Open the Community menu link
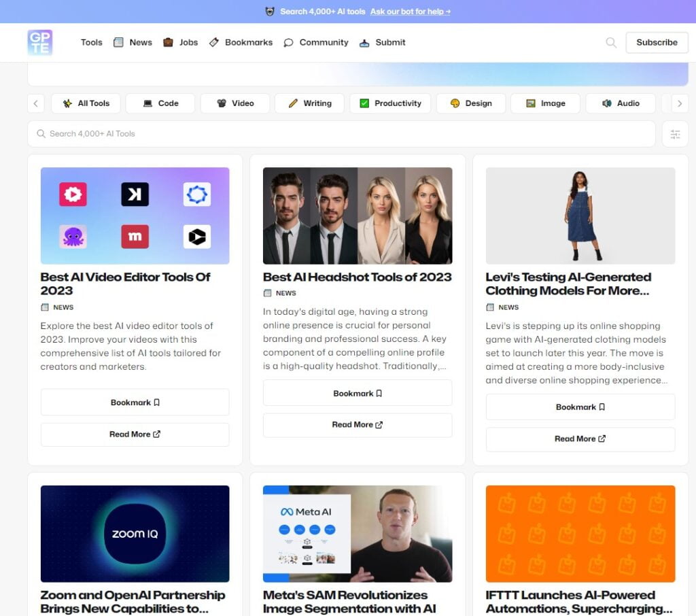This screenshot has width=696, height=616. [x=316, y=42]
